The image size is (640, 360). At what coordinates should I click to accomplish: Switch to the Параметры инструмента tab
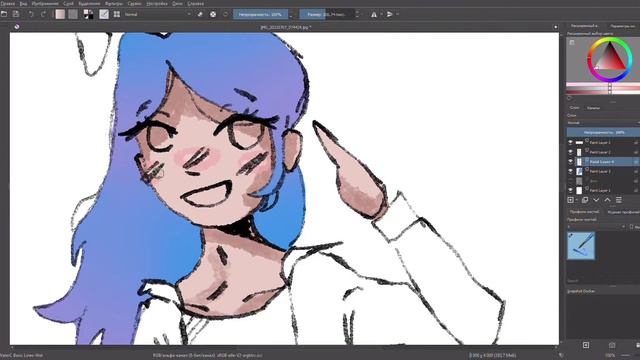click(622, 26)
